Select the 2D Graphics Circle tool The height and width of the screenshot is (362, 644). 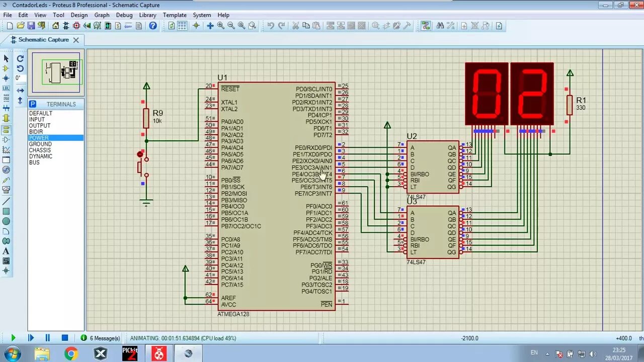(6, 221)
